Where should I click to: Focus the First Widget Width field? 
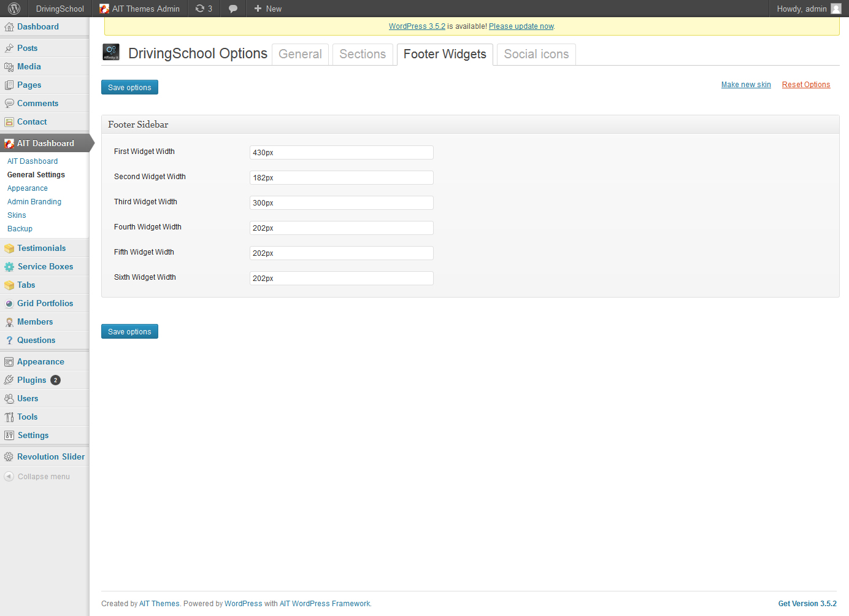coord(342,152)
